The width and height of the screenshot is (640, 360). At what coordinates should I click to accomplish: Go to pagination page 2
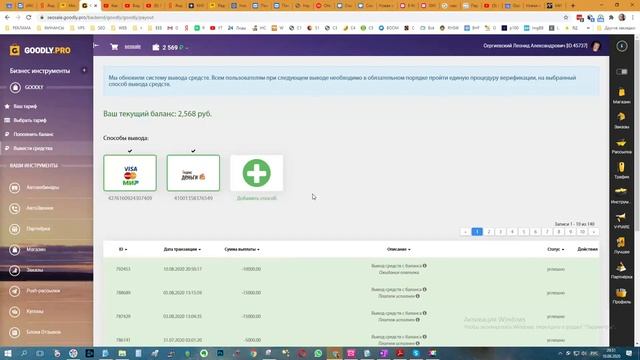coord(489,232)
